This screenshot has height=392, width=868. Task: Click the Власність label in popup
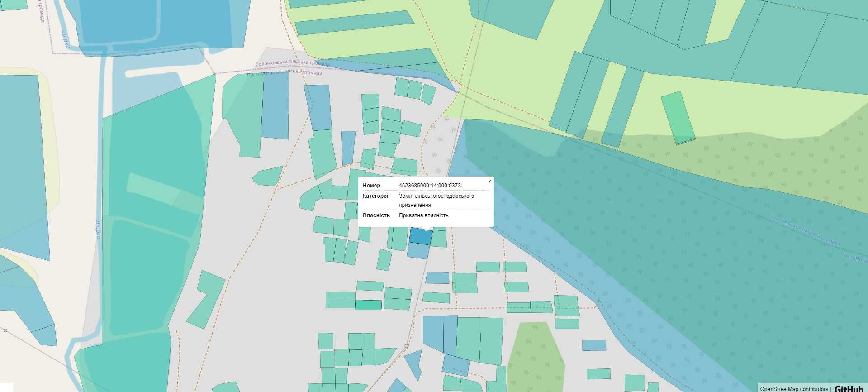376,215
